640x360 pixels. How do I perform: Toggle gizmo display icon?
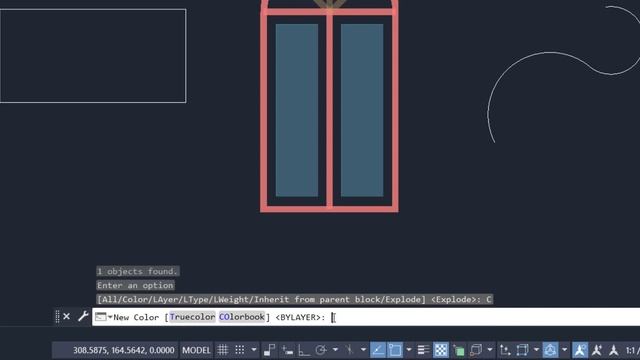pyautogui.click(x=550, y=350)
